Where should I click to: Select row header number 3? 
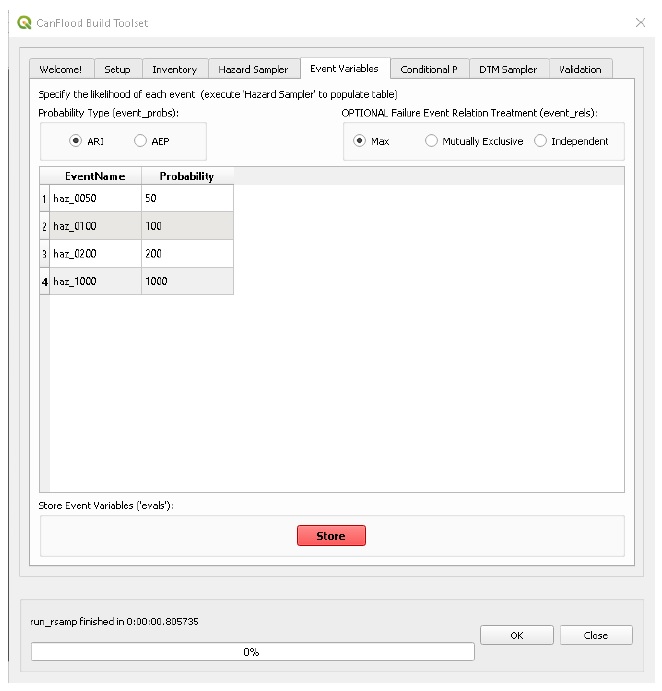point(45,254)
